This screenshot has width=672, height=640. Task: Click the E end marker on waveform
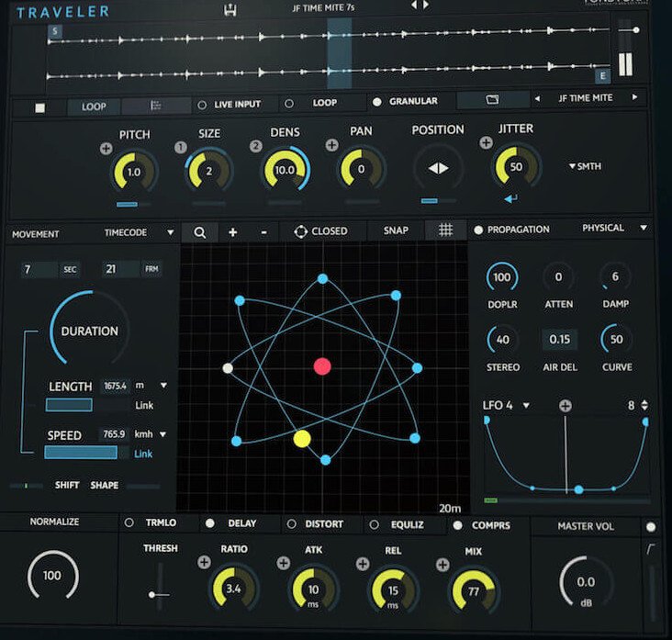coord(602,76)
